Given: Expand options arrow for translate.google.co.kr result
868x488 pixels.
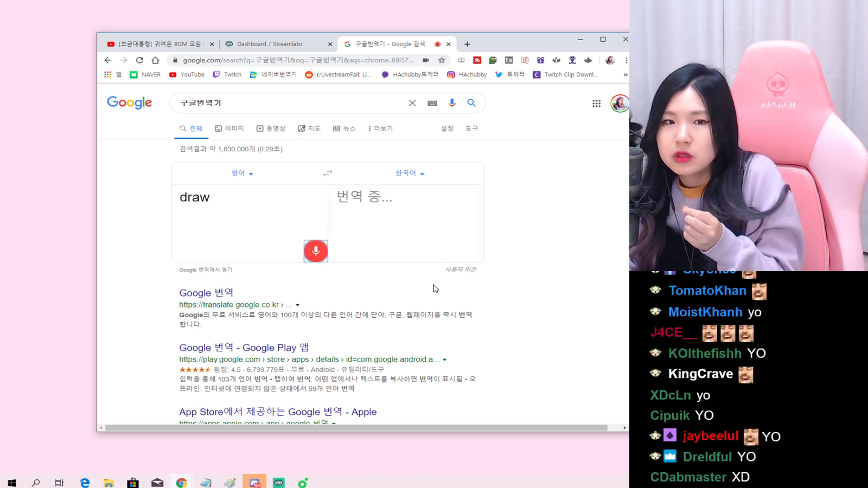Looking at the screenshot, I should click(x=297, y=305).
